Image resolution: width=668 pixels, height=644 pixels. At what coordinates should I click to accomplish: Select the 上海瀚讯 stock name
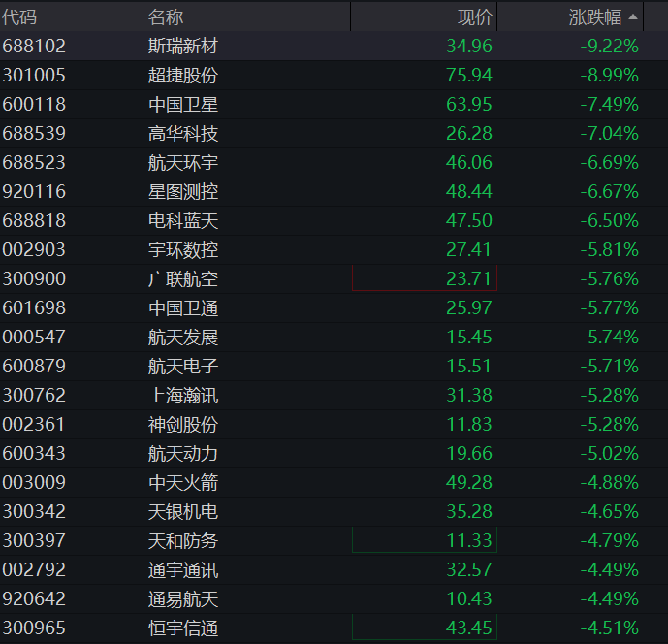tap(183, 395)
